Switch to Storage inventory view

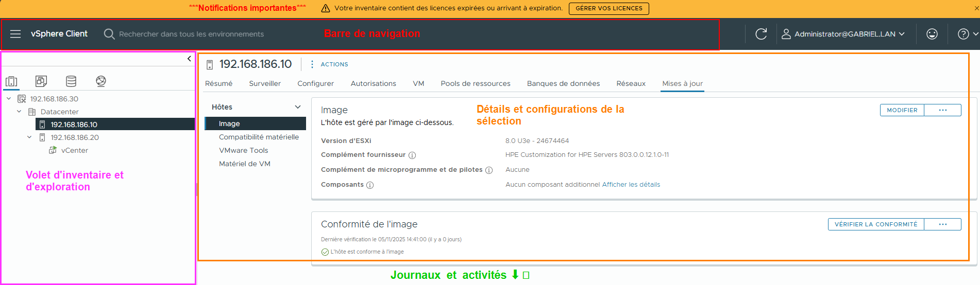click(x=71, y=81)
